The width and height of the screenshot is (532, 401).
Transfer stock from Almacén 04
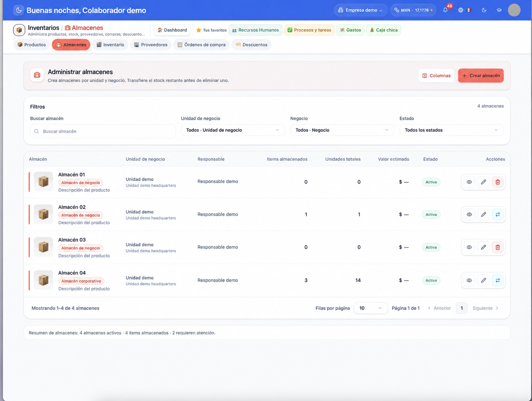coord(498,280)
